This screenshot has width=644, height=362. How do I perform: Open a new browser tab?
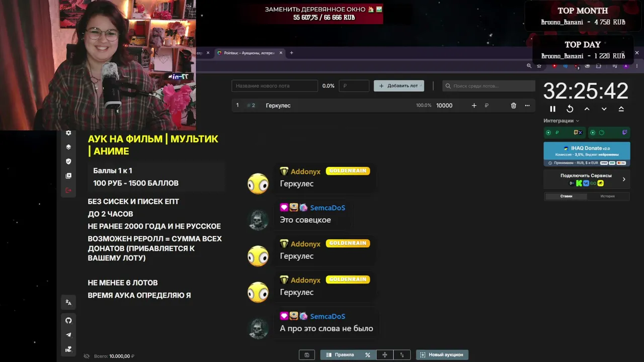point(291,53)
